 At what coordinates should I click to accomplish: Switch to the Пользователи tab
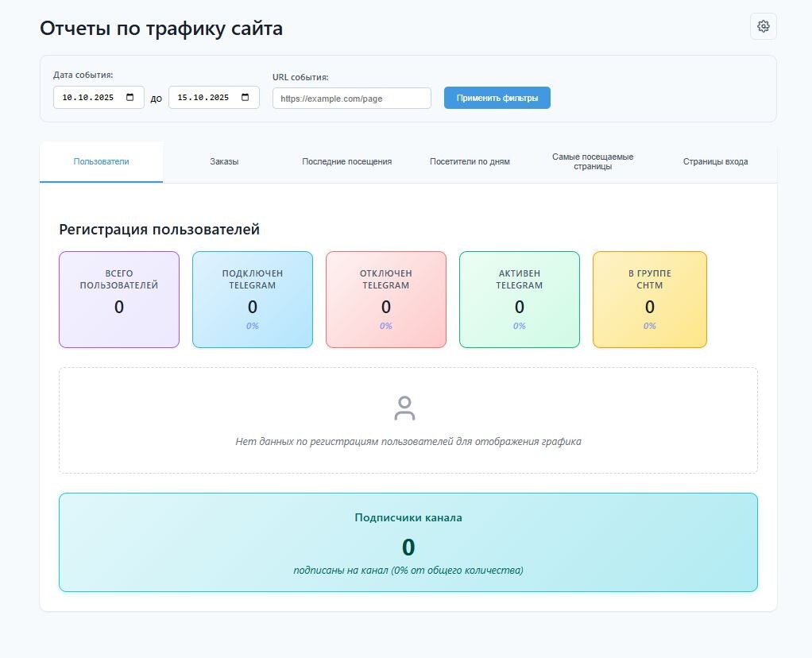pyautogui.click(x=101, y=162)
